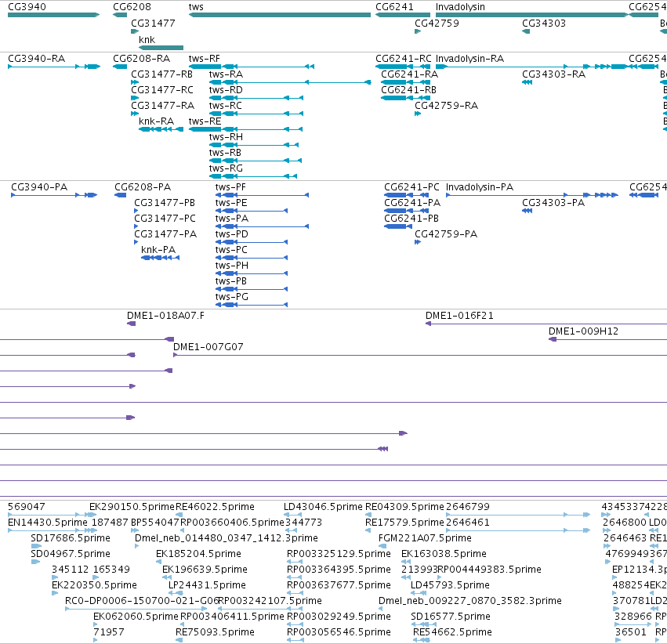This screenshot has width=667, height=644.
Task: Click protein label "CG42759-PA"
Action: tap(446, 234)
